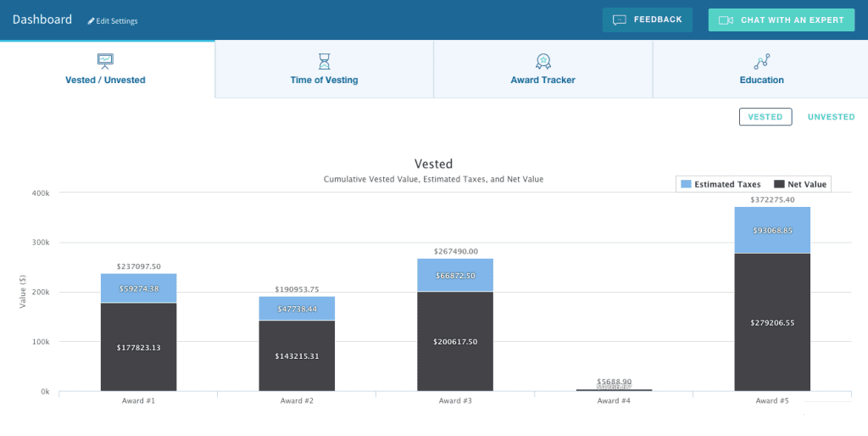Open the Education tab
The height and width of the screenshot is (436, 868).
point(760,70)
